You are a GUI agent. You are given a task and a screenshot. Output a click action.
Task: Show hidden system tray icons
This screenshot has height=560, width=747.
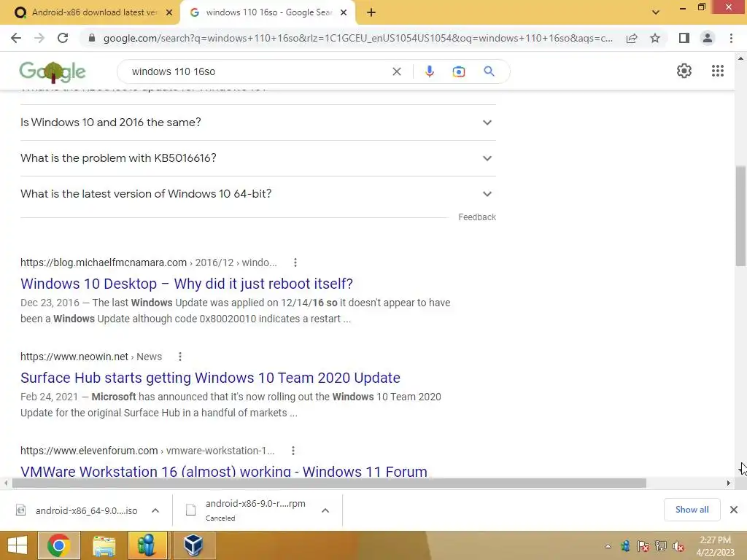608,546
